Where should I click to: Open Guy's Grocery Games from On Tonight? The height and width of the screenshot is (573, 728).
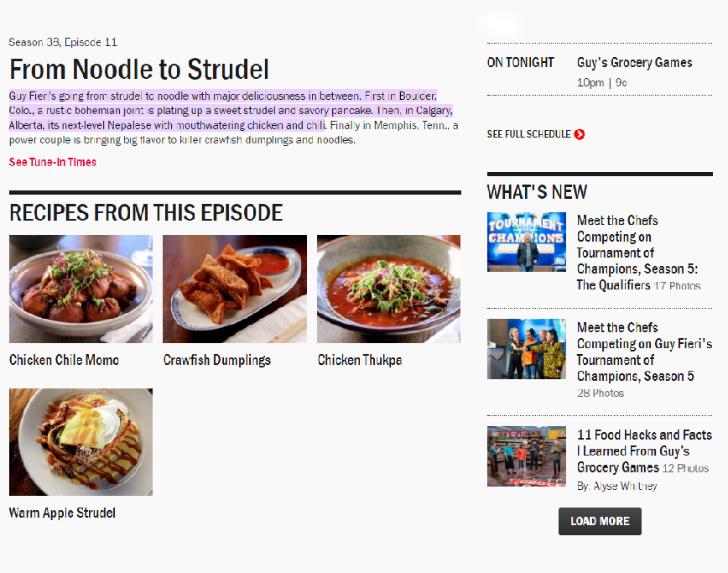click(x=634, y=62)
